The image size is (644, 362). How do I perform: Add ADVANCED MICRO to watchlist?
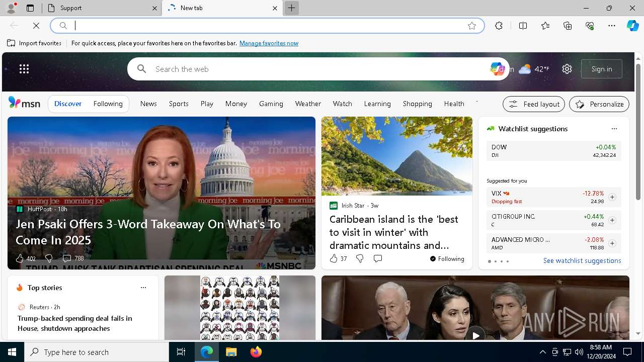(x=612, y=243)
